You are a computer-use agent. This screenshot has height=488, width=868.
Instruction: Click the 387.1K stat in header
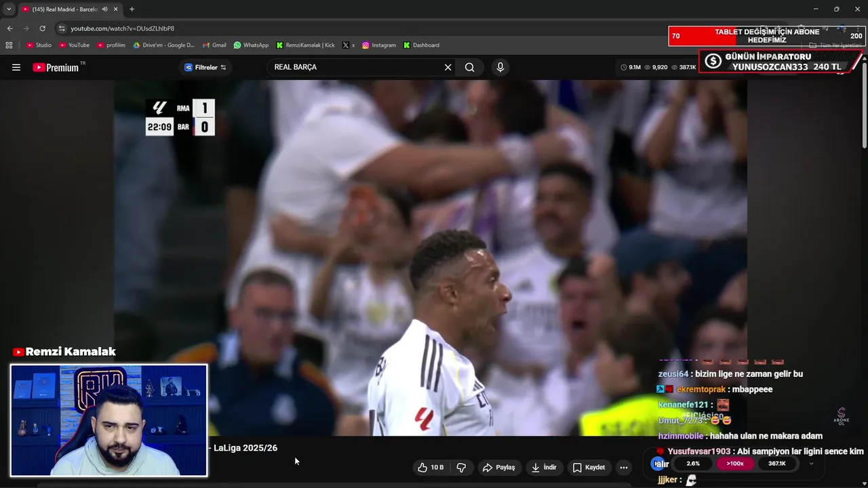click(x=684, y=67)
